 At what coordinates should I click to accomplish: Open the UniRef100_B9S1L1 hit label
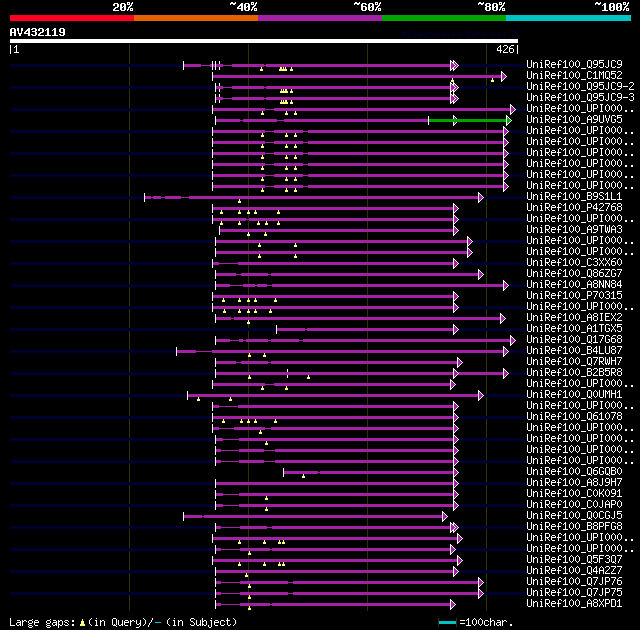pos(574,196)
